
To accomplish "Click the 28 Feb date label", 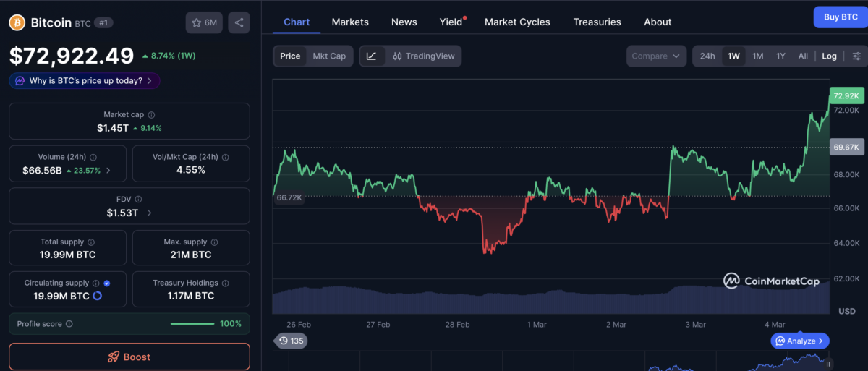I will [x=457, y=325].
